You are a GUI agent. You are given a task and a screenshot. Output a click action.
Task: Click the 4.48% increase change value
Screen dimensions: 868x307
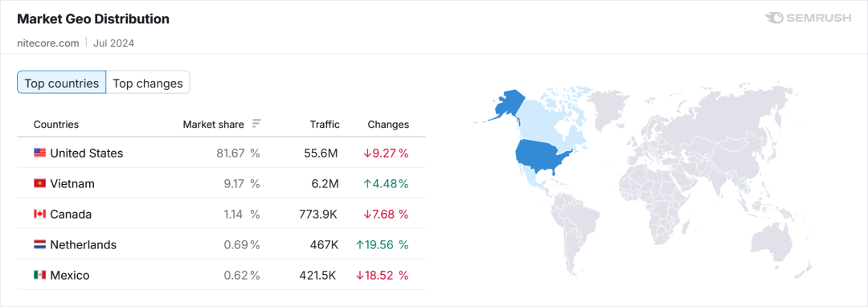tap(386, 184)
